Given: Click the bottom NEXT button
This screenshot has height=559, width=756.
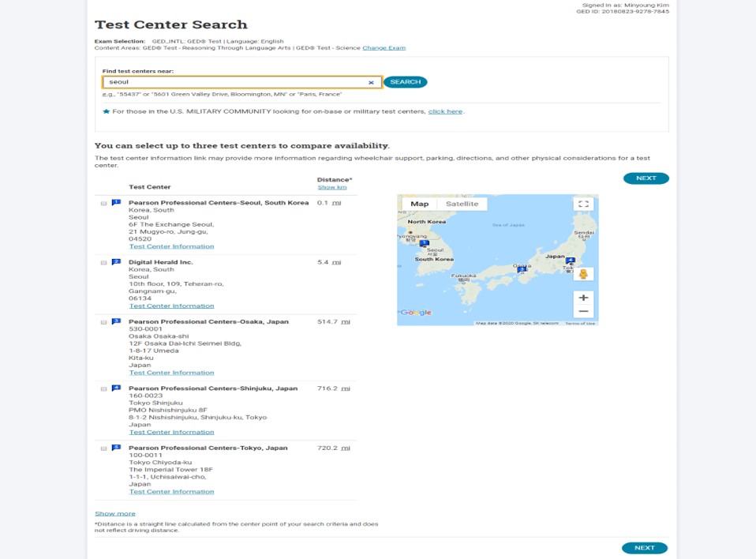Looking at the screenshot, I should (x=645, y=548).
